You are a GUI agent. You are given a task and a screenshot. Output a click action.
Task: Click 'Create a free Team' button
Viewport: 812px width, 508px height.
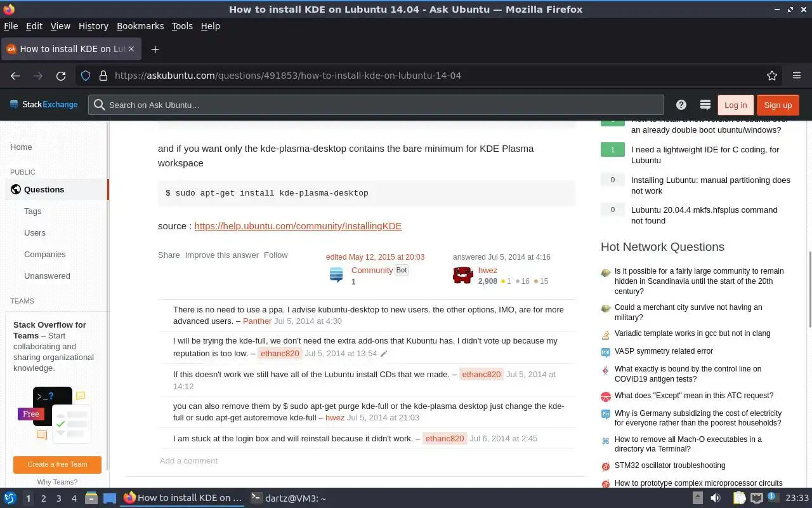(x=57, y=464)
